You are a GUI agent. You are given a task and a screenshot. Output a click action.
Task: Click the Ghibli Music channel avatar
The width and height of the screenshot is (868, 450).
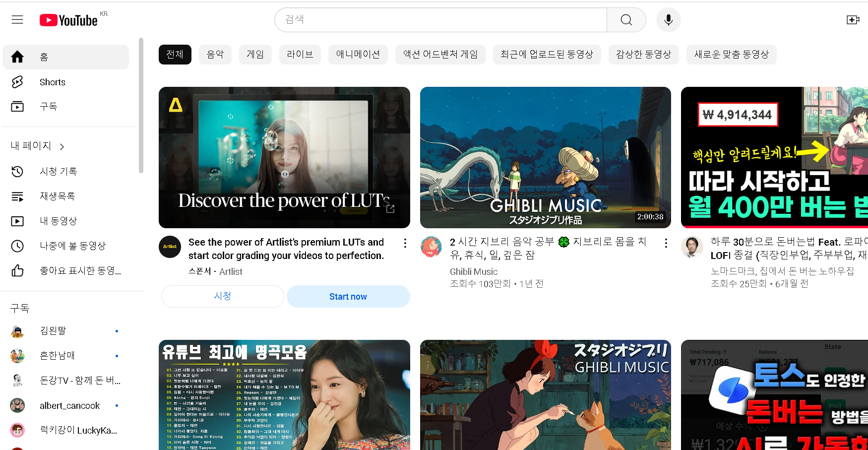point(431,247)
